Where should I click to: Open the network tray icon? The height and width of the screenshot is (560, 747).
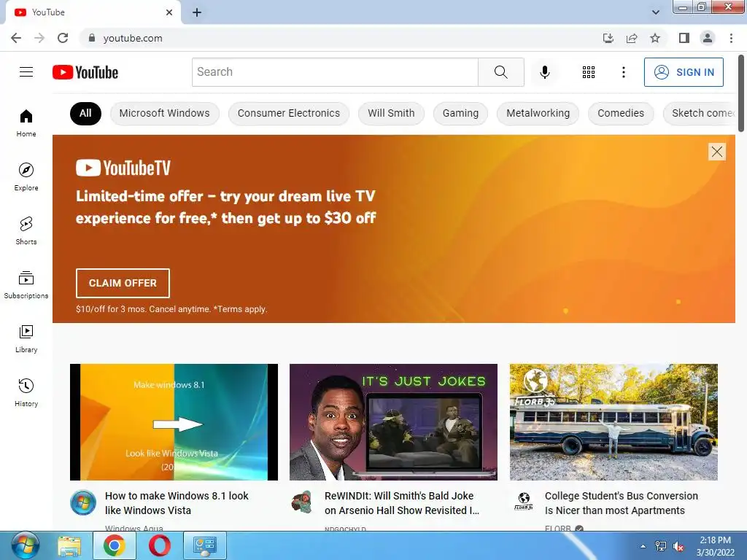tap(661, 546)
